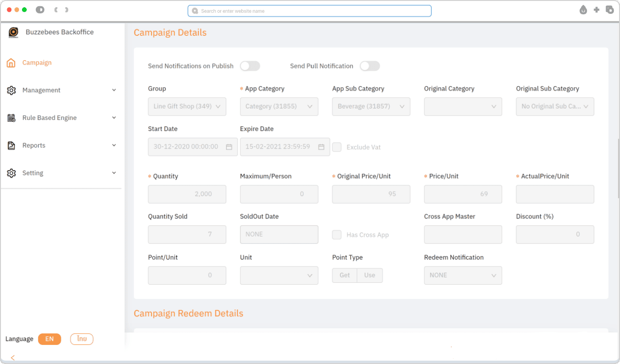Click the Buzzebees Backoffice logo icon
The height and width of the screenshot is (364, 620).
(13, 32)
